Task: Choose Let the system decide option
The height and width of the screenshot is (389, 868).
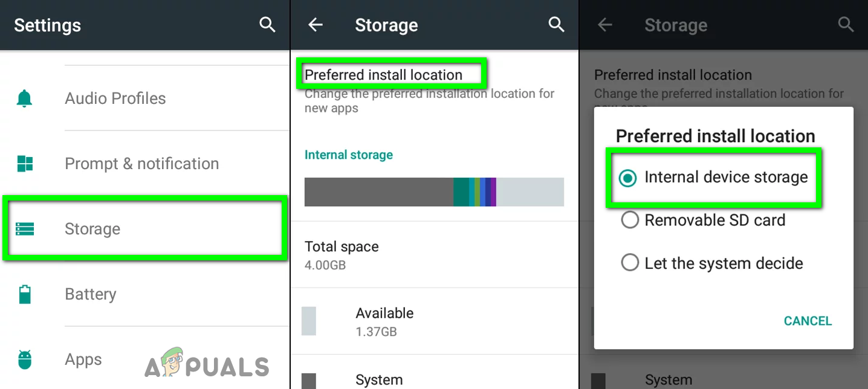Action: pos(723,263)
